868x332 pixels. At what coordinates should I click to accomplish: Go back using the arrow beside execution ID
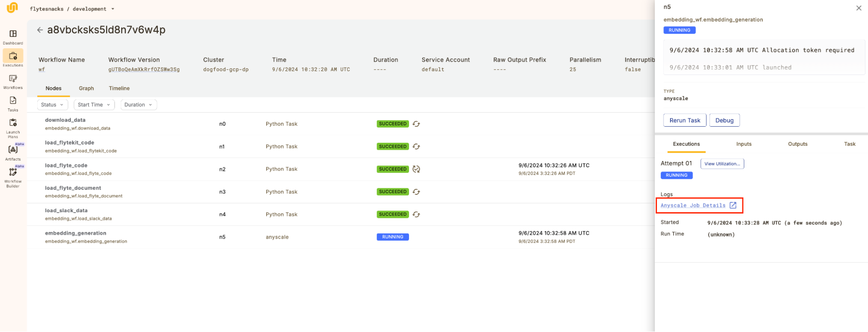(x=40, y=30)
